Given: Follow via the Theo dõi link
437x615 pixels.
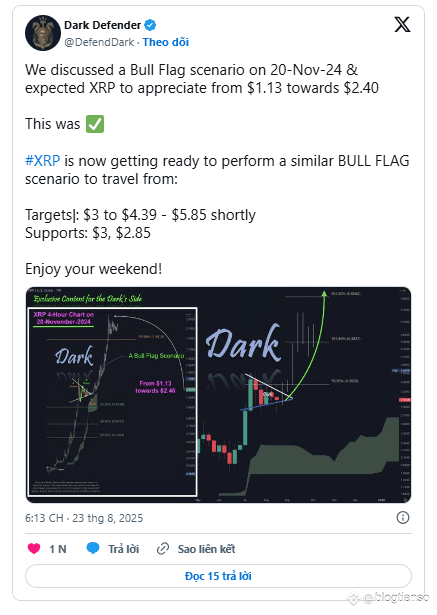Looking at the screenshot, I should click(x=166, y=42).
